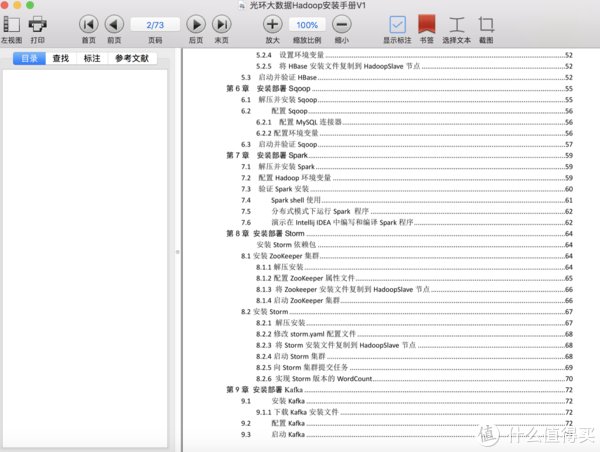Go to the previous page

pyautogui.click(x=114, y=24)
